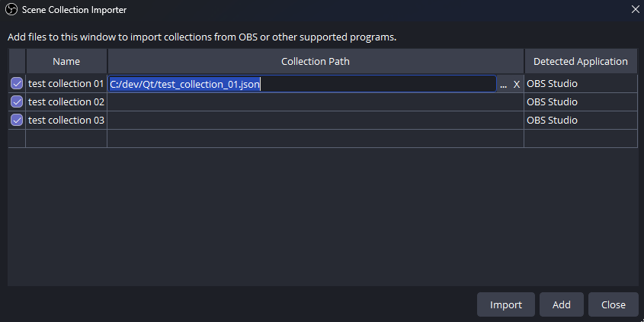Click the Detected Application column header
Viewport: 644px width, 322px height.
coord(580,62)
